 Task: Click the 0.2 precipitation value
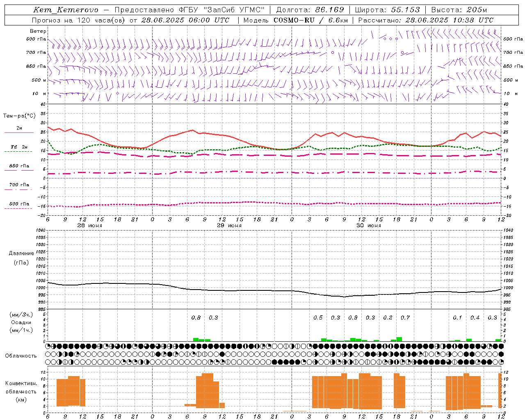[388, 318]
